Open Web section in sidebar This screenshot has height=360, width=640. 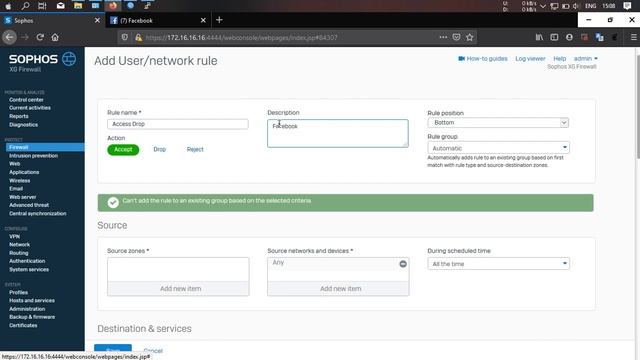click(14, 164)
